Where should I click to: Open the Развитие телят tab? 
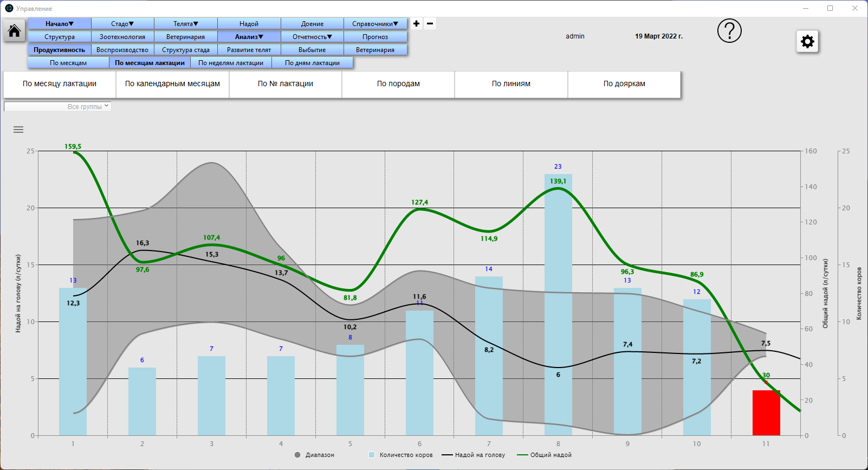coord(249,50)
